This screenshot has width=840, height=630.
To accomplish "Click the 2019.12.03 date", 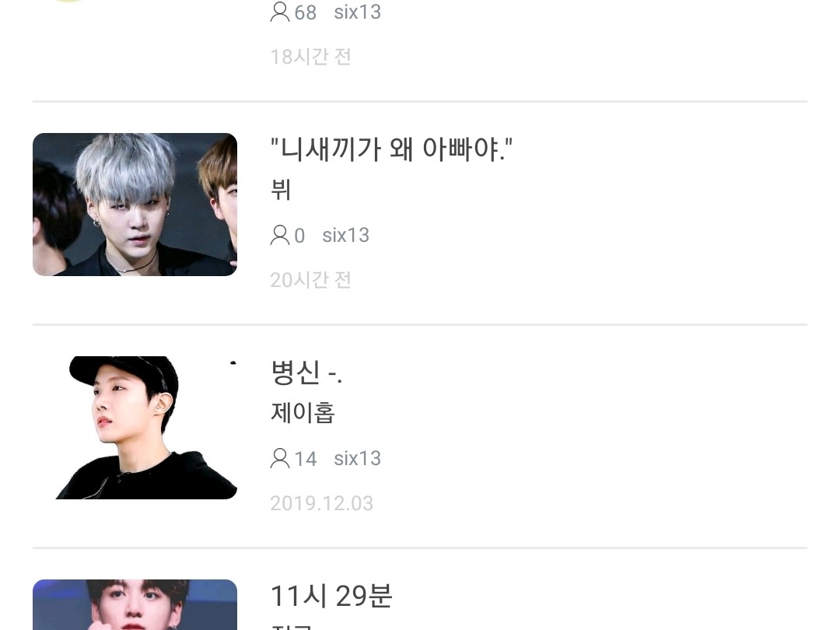I will [321, 503].
